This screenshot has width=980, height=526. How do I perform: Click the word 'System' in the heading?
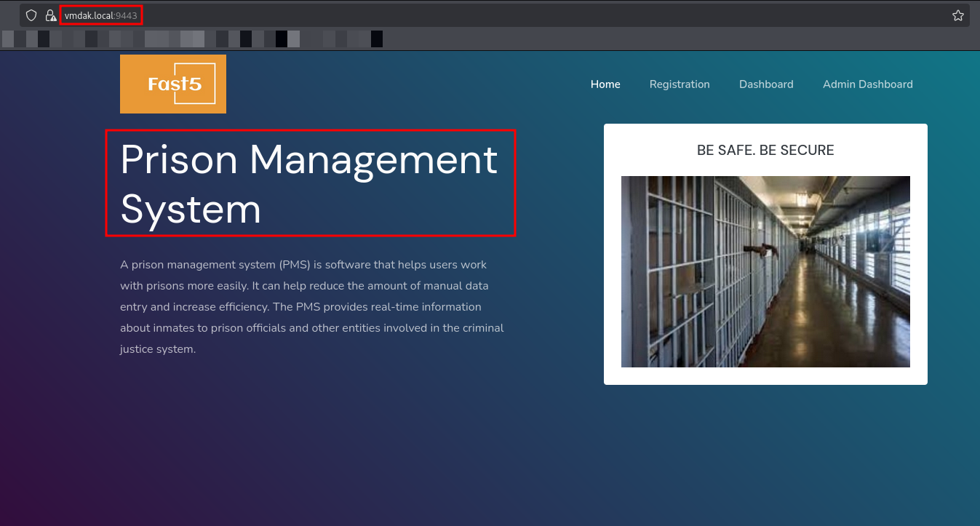click(x=191, y=210)
